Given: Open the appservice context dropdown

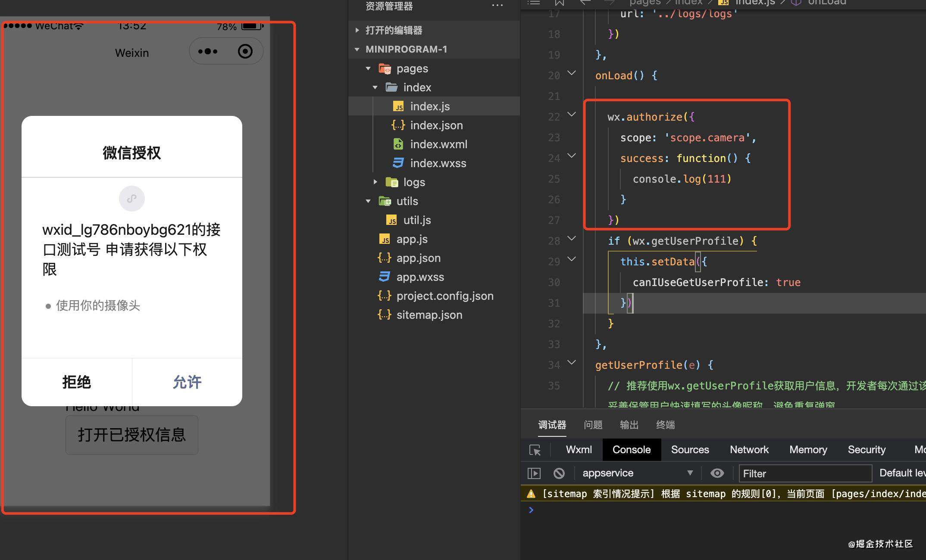Looking at the screenshot, I should coord(638,473).
